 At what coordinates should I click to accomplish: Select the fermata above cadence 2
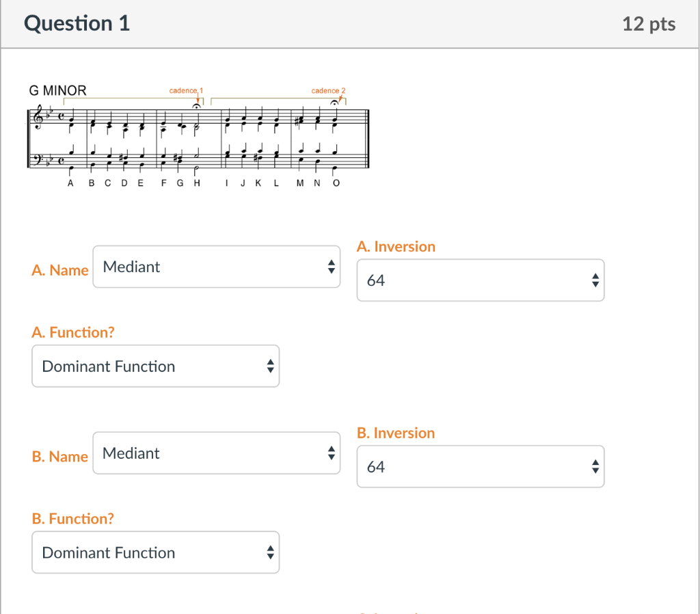[x=334, y=103]
